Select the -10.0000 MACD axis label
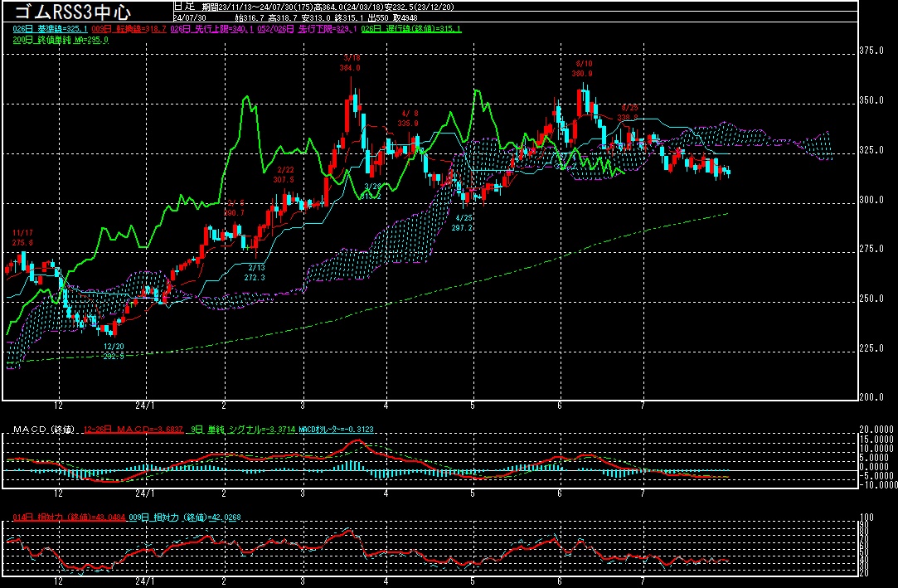Viewport: 898px width, 588px height. (x=878, y=485)
